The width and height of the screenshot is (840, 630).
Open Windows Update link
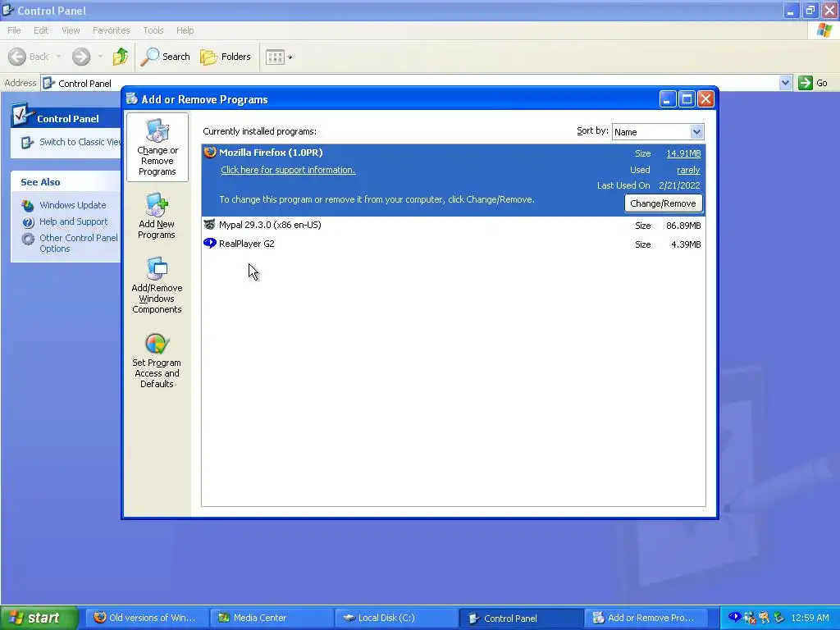tap(73, 205)
